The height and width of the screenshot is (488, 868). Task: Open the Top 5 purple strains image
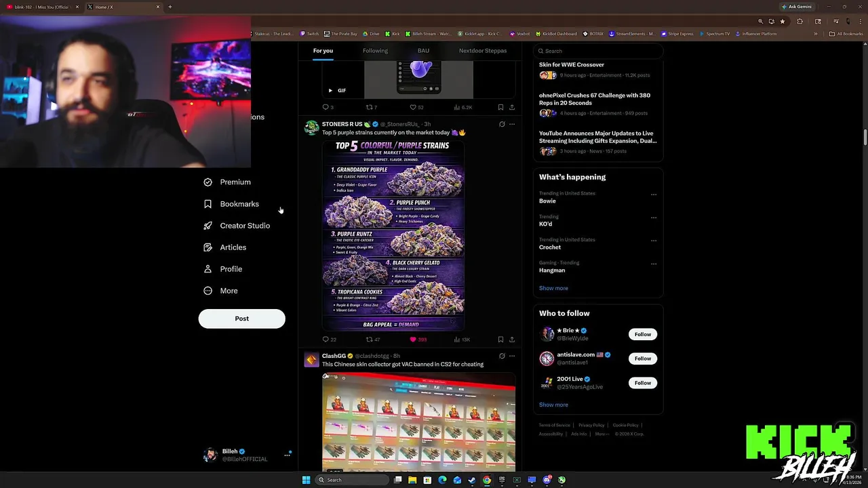(x=393, y=235)
